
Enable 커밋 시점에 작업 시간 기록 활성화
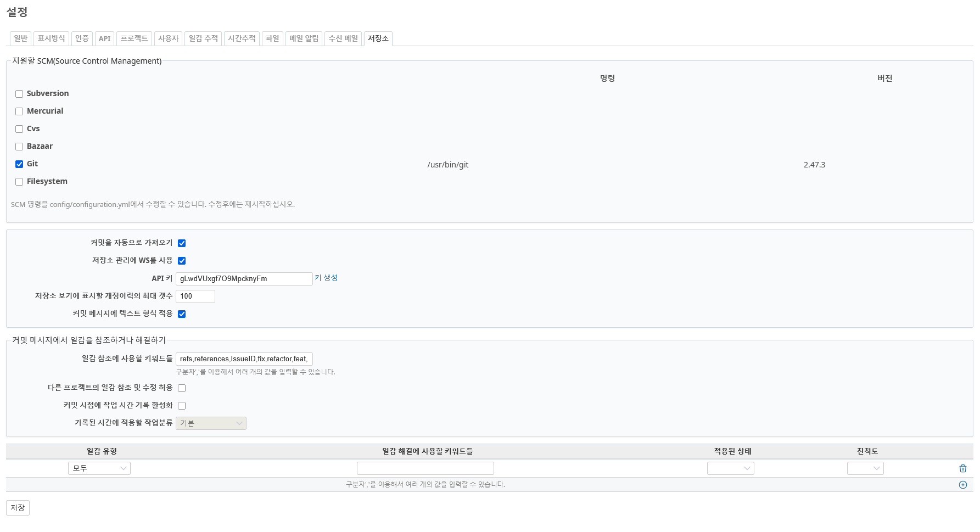coord(181,405)
